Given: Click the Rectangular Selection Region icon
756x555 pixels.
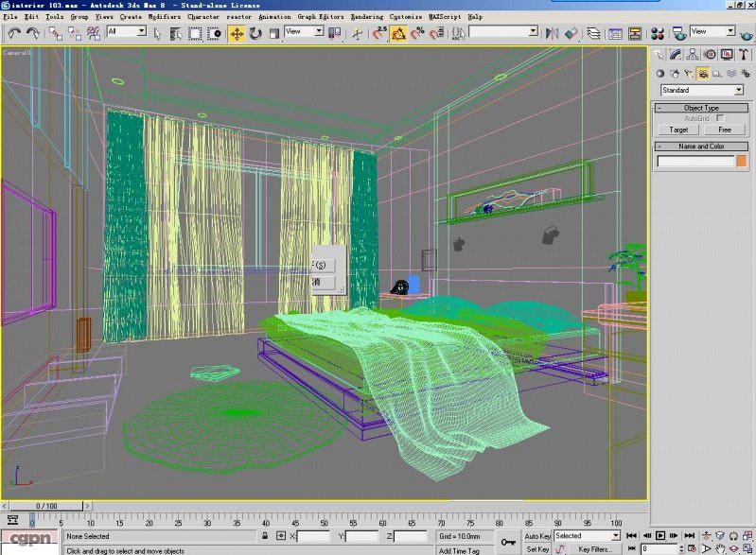Looking at the screenshot, I should tap(195, 33).
